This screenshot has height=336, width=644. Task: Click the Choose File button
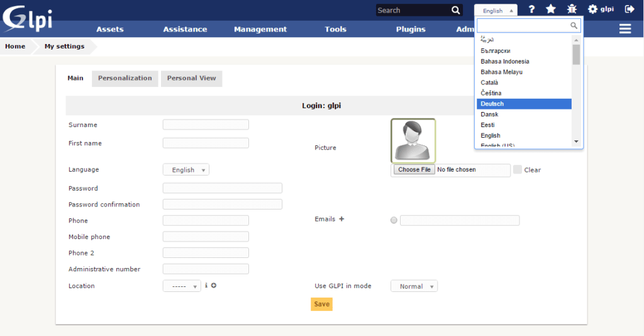(x=414, y=170)
